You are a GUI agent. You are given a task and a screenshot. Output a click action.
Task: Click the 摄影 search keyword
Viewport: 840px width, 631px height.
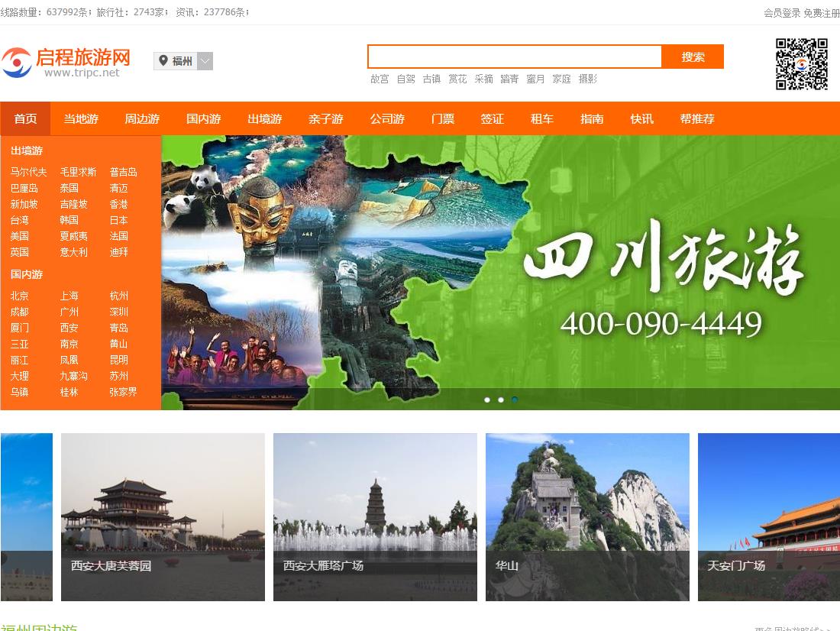pos(588,79)
